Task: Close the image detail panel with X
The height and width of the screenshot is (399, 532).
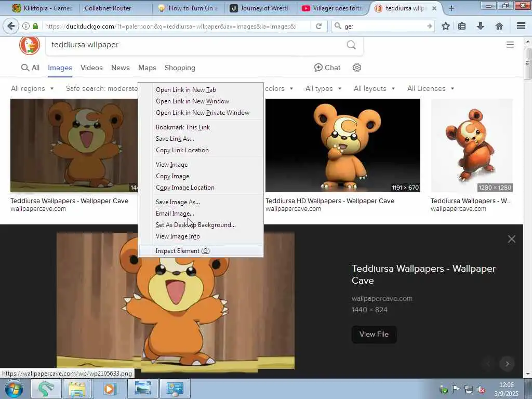Action: coord(512,239)
